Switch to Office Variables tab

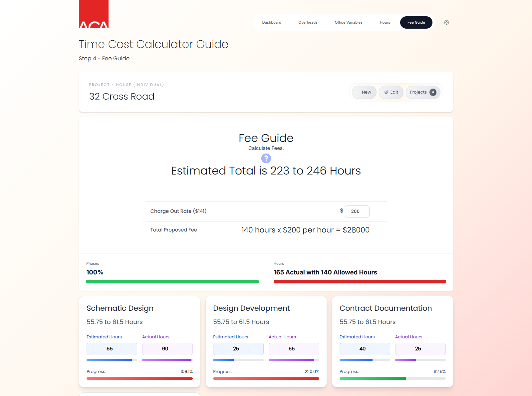click(x=349, y=22)
